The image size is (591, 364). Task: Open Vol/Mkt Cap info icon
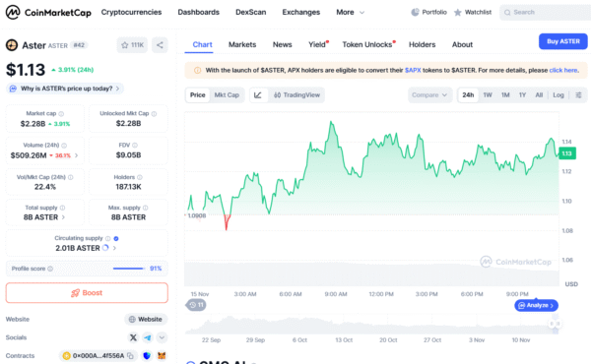[71, 177]
